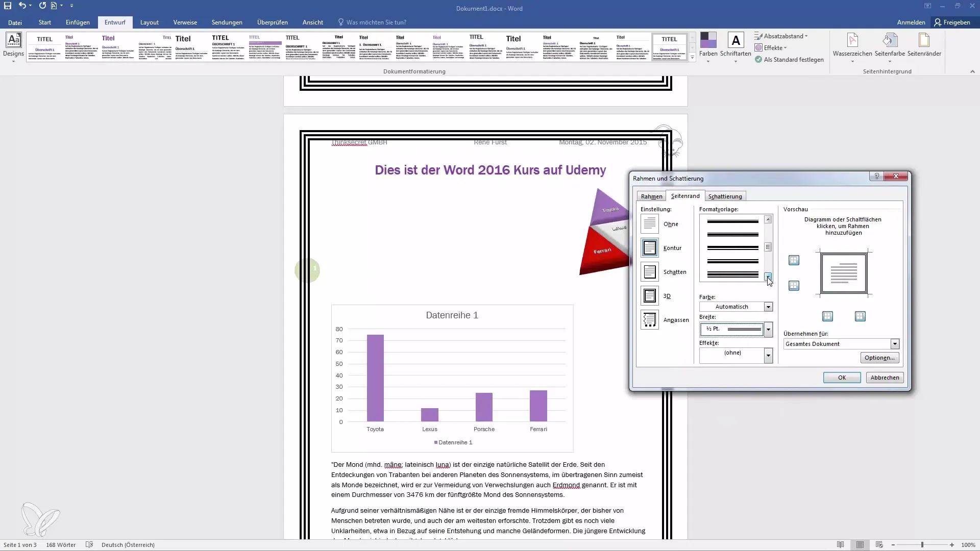The height and width of the screenshot is (551, 980).
Task: Click the Optionen... button
Action: tap(879, 358)
